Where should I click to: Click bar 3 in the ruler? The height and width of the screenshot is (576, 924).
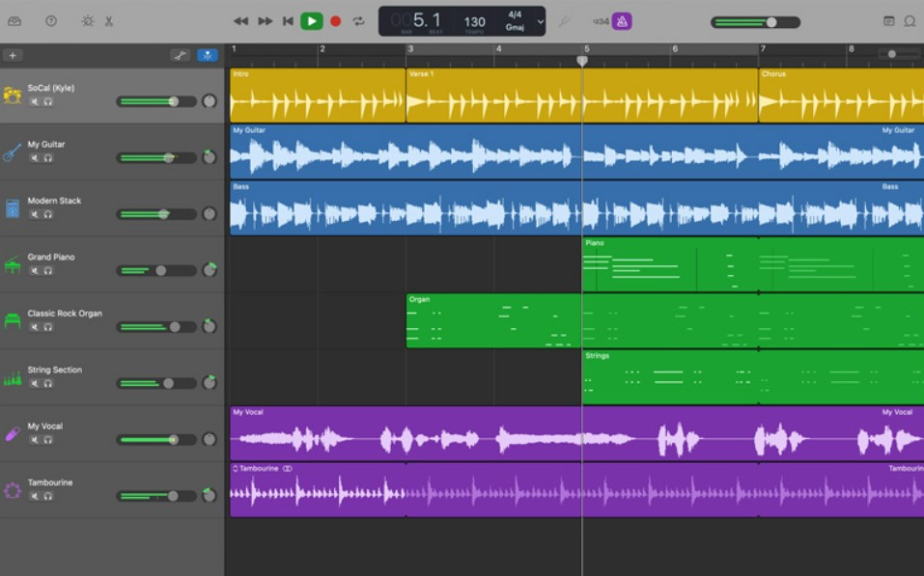click(x=410, y=49)
